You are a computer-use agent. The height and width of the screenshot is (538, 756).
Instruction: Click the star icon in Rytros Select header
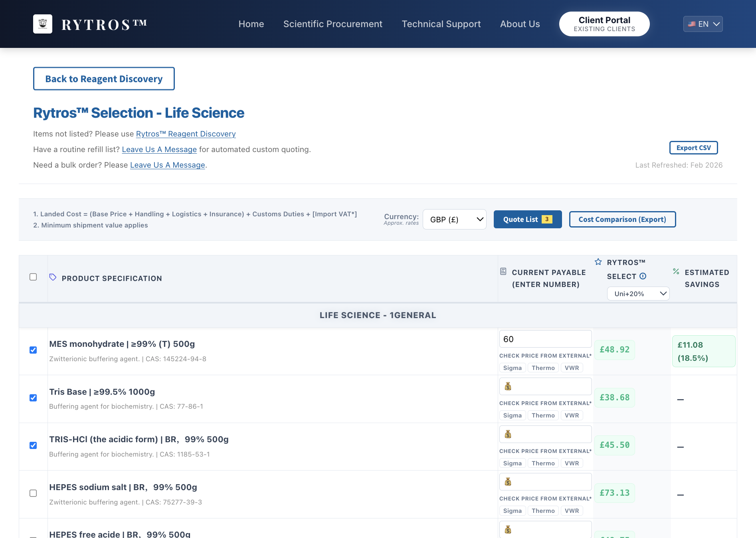598,262
